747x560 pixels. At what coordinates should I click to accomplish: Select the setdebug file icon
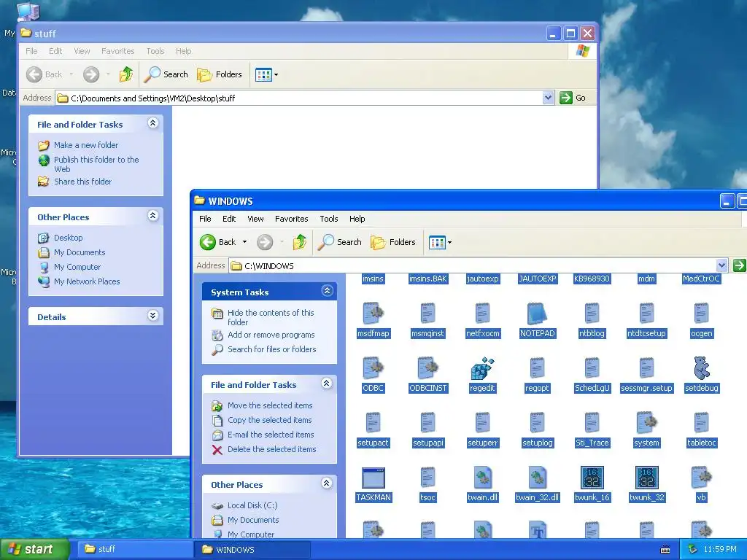702,368
